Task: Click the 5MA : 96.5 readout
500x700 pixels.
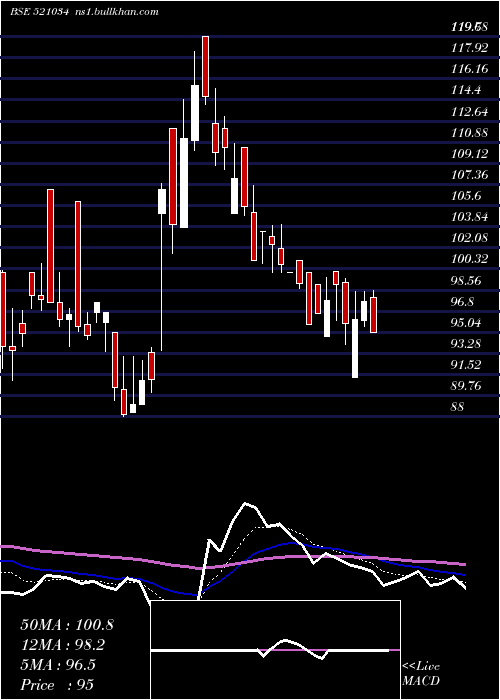Action: pyautogui.click(x=58, y=665)
